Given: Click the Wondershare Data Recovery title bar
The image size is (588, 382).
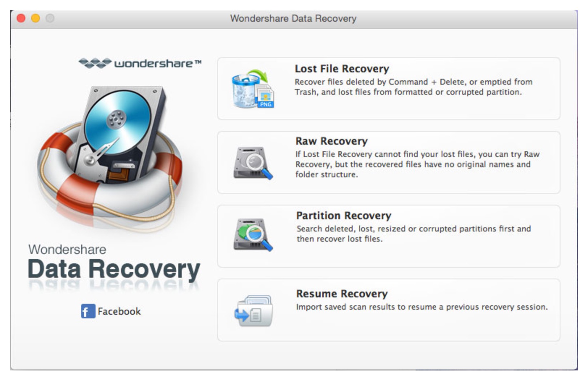Looking at the screenshot, I should click(293, 18).
